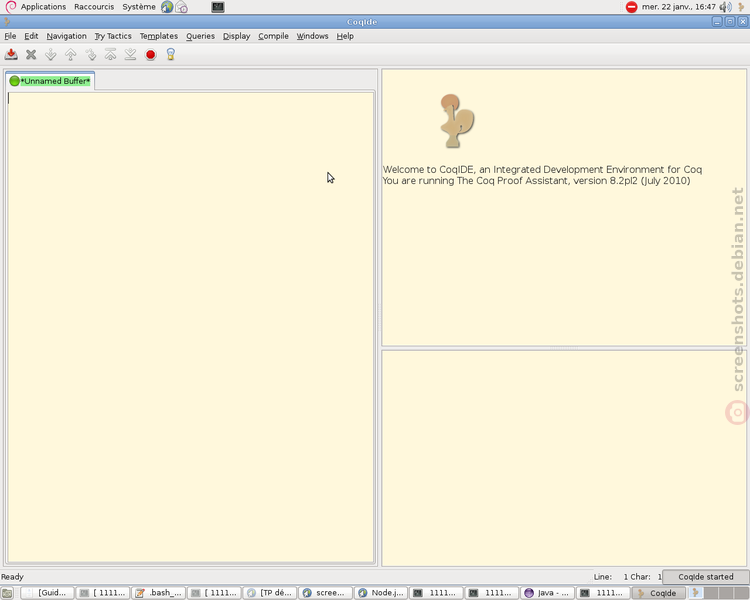Click the empty messages pane at bottom right

pyautogui.click(x=564, y=458)
